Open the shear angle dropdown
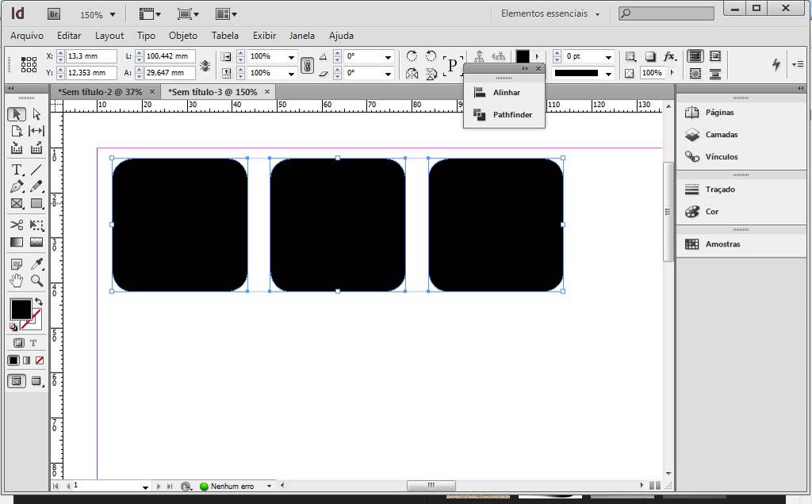This screenshot has height=504, width=812. click(388, 74)
